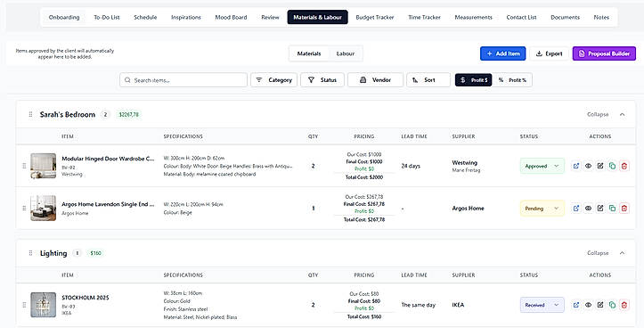Screen dimensions: 644x328
Task: Open the Mood Board tab
Action: point(231,17)
